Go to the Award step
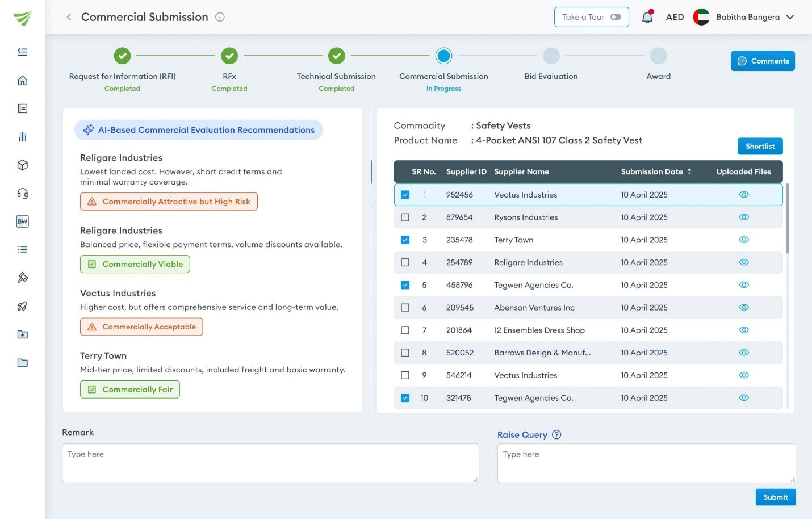 [x=658, y=56]
